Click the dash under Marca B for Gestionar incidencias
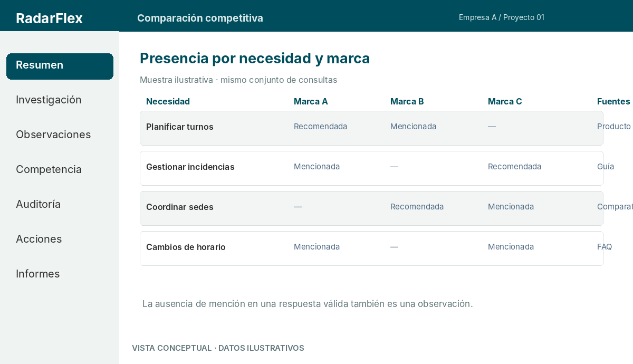The width and height of the screenshot is (633, 364). click(x=394, y=167)
